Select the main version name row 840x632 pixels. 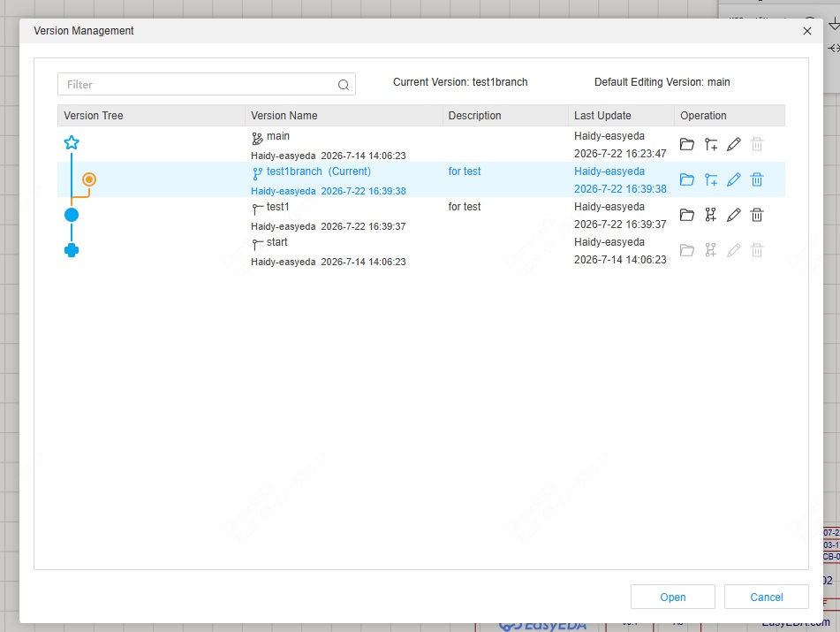coord(421,144)
